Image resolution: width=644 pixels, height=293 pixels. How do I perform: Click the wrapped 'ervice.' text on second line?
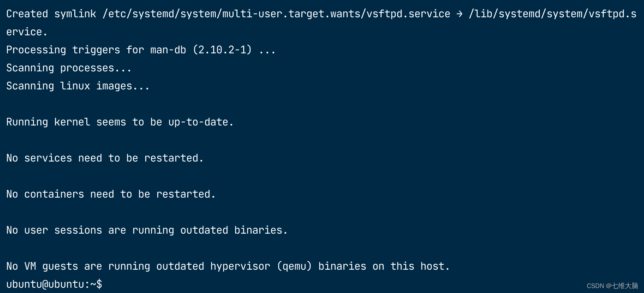click(x=27, y=32)
